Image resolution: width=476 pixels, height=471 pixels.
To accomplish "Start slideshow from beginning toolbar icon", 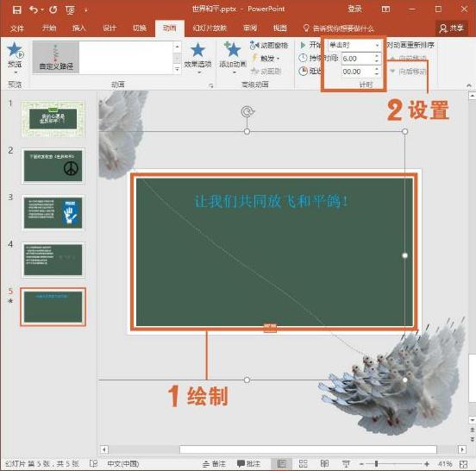I will tap(70, 10).
